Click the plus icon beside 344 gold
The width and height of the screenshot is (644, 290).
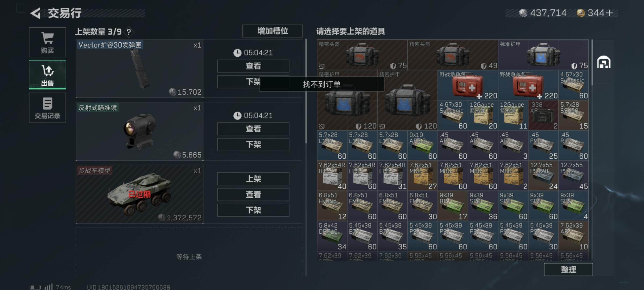click(x=609, y=13)
